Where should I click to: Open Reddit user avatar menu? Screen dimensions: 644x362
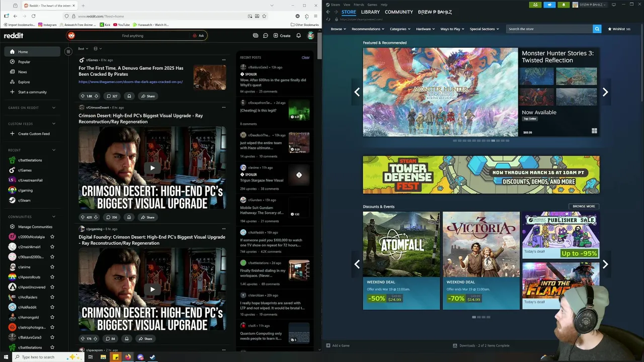click(311, 36)
